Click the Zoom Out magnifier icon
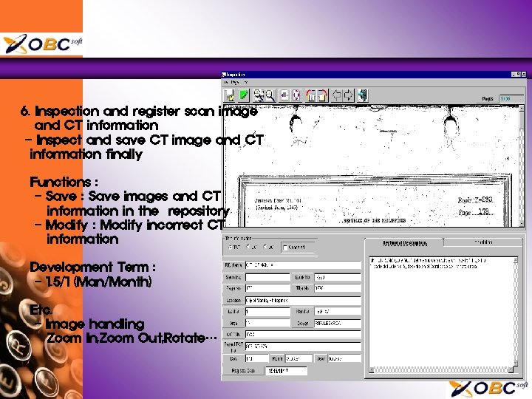The width and height of the screenshot is (532, 399). pyautogui.click(x=270, y=95)
